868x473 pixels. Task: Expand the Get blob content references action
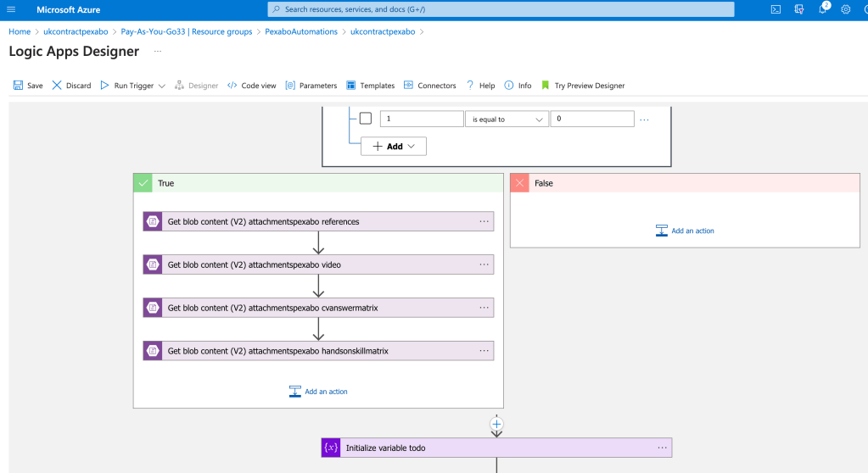(x=318, y=221)
